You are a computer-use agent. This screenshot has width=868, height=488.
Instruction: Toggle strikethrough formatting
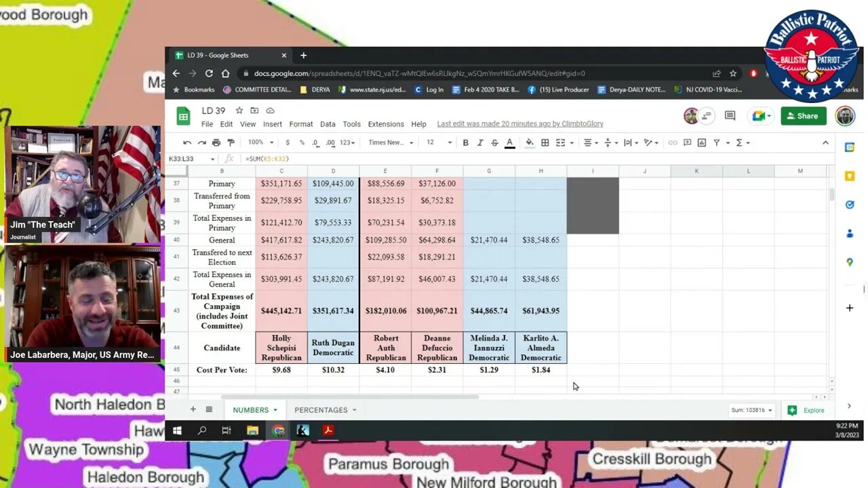pos(494,142)
